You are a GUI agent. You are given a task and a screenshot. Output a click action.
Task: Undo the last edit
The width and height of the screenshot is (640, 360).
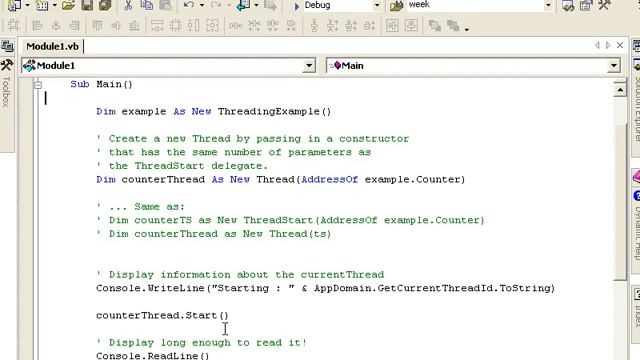click(x=188, y=5)
